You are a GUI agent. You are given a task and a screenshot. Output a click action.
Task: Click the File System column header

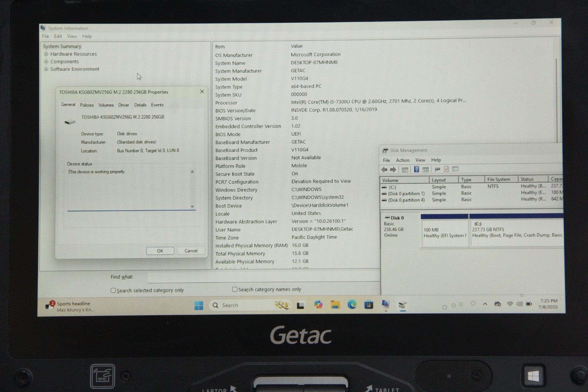(x=501, y=179)
